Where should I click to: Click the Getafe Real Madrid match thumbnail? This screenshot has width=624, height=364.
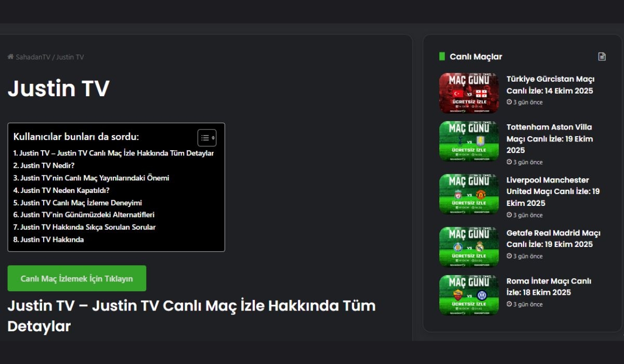469,246
